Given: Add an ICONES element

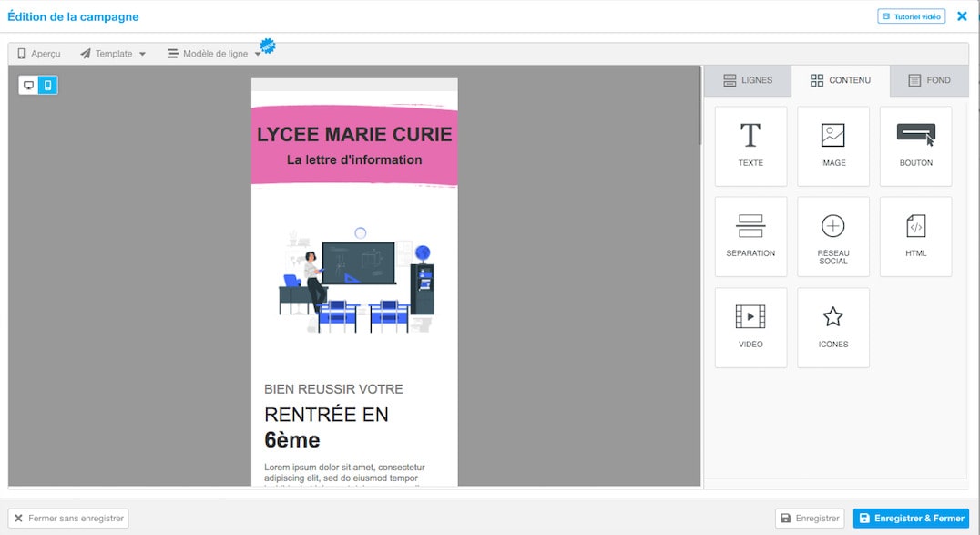Looking at the screenshot, I should point(832,327).
